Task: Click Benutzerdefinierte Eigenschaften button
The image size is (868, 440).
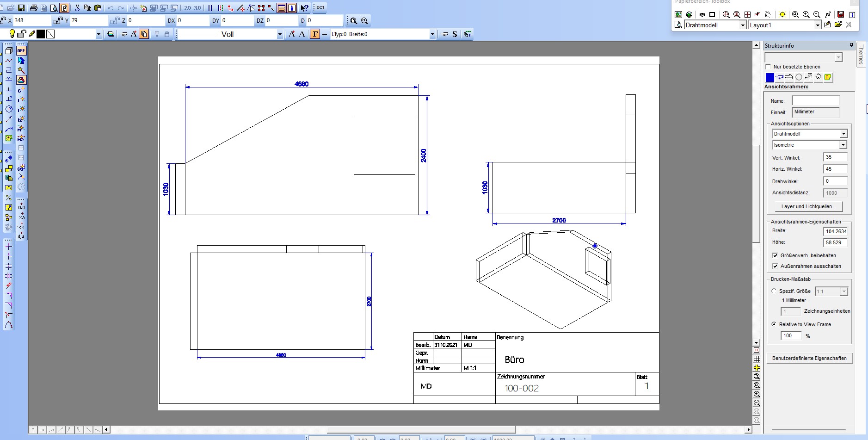Action: pyautogui.click(x=809, y=358)
